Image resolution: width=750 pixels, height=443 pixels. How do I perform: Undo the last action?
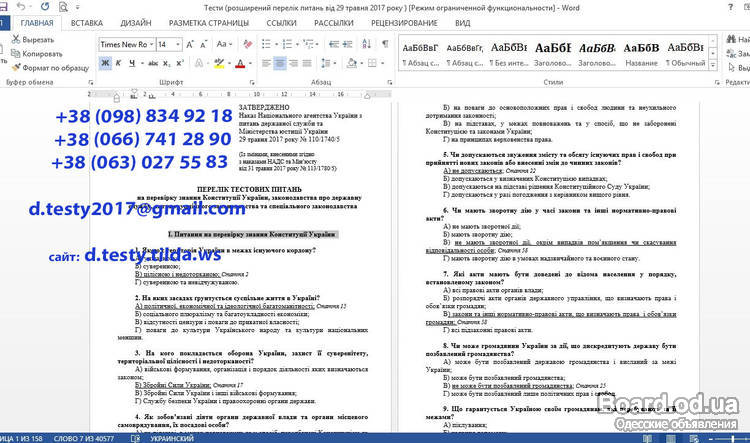21,7
